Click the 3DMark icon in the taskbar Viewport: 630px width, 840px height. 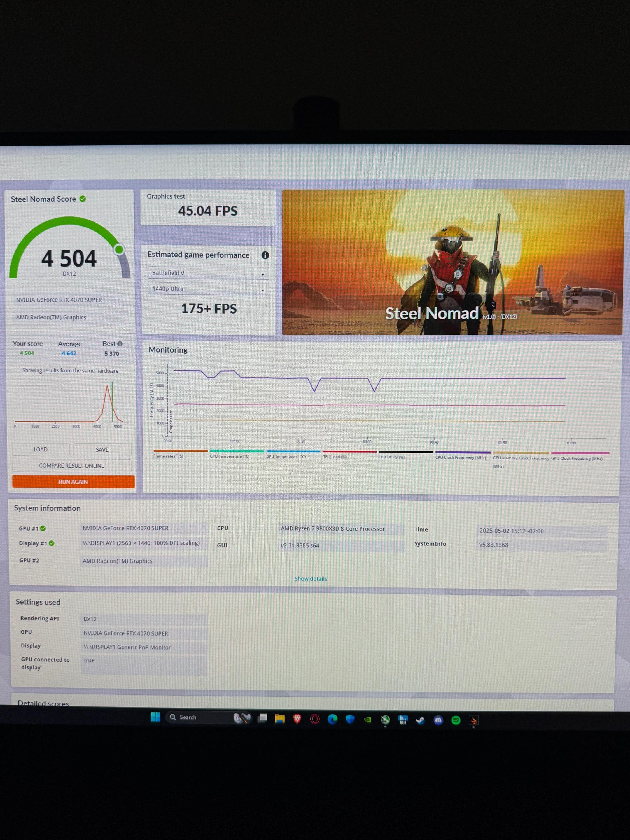[473, 720]
